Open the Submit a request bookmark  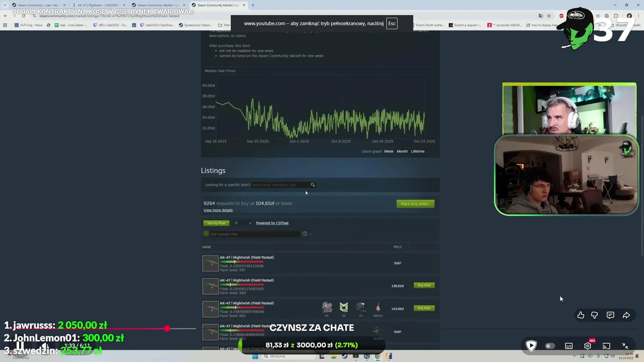(x=465, y=25)
